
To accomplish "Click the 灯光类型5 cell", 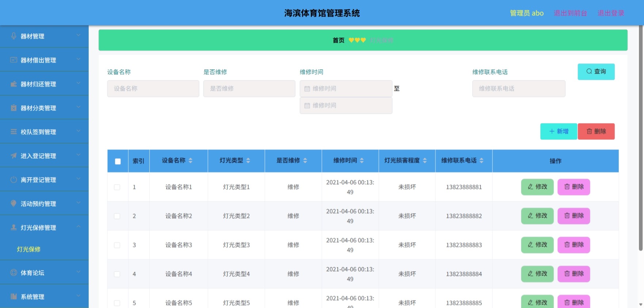I will [236, 303].
